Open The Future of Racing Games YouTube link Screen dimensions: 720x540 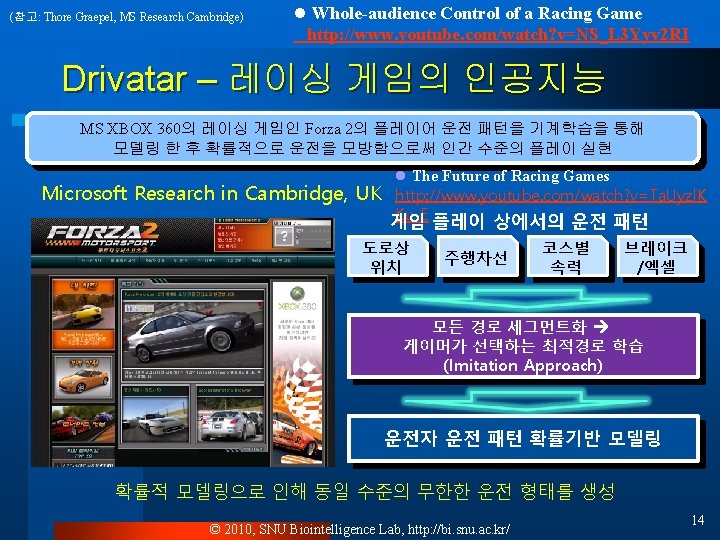[x=550, y=196]
